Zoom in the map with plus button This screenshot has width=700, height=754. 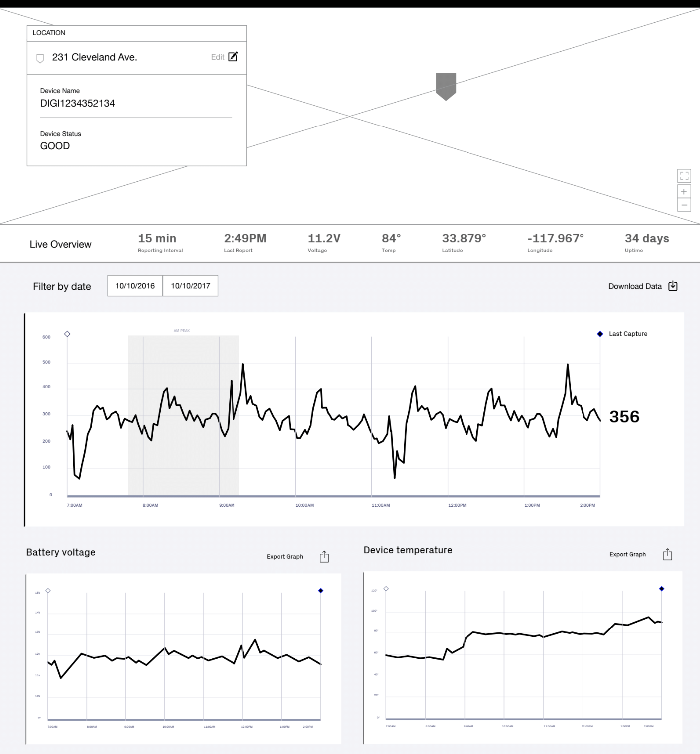684,192
